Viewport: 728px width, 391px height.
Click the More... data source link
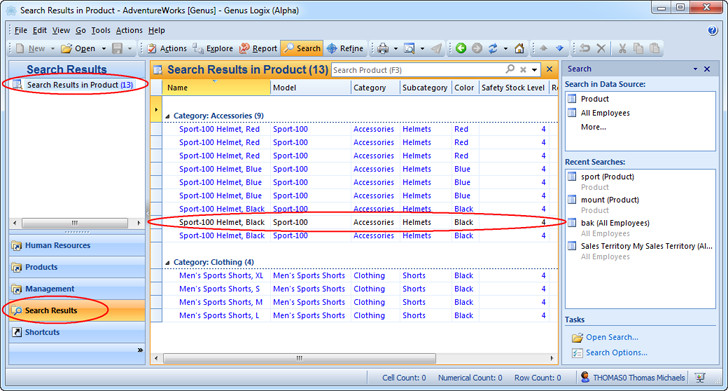coord(593,127)
